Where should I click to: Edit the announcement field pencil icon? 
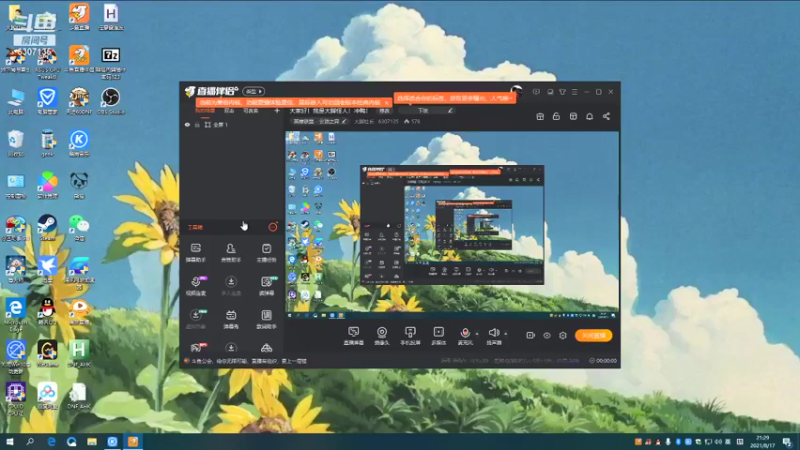click(x=450, y=110)
